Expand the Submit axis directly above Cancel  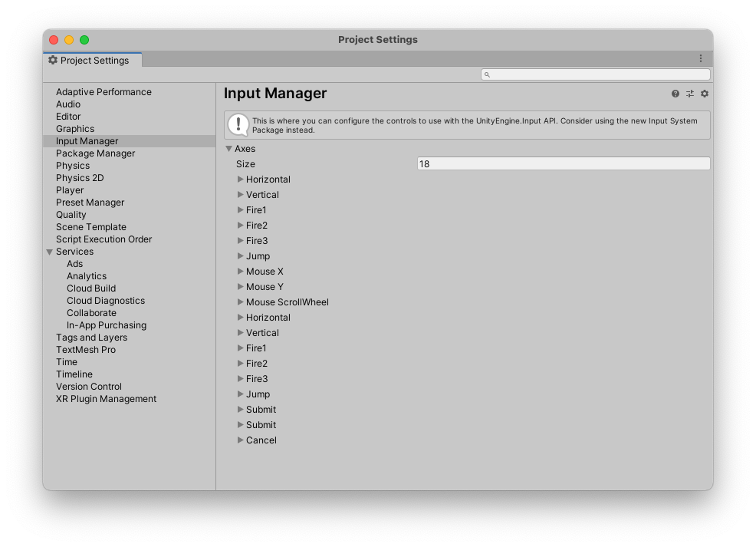click(240, 424)
